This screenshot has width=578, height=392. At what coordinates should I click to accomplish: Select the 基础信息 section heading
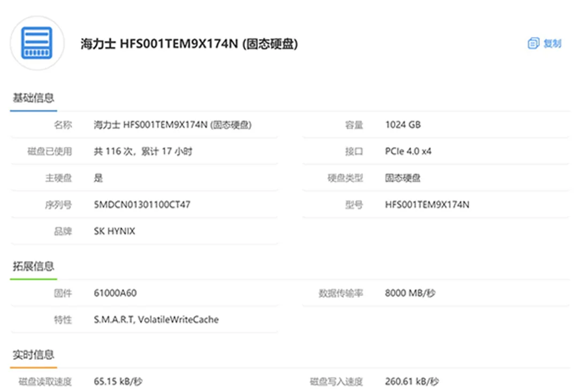click(x=33, y=98)
